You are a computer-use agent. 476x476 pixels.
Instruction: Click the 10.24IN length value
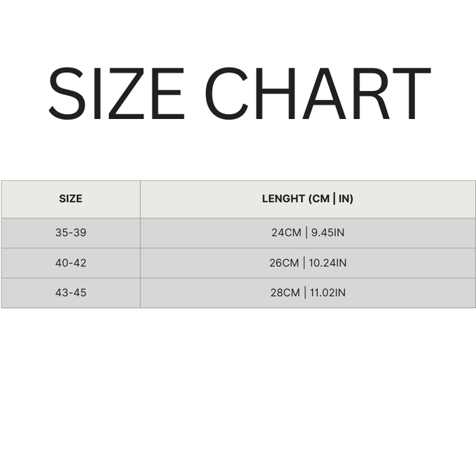[x=329, y=263]
